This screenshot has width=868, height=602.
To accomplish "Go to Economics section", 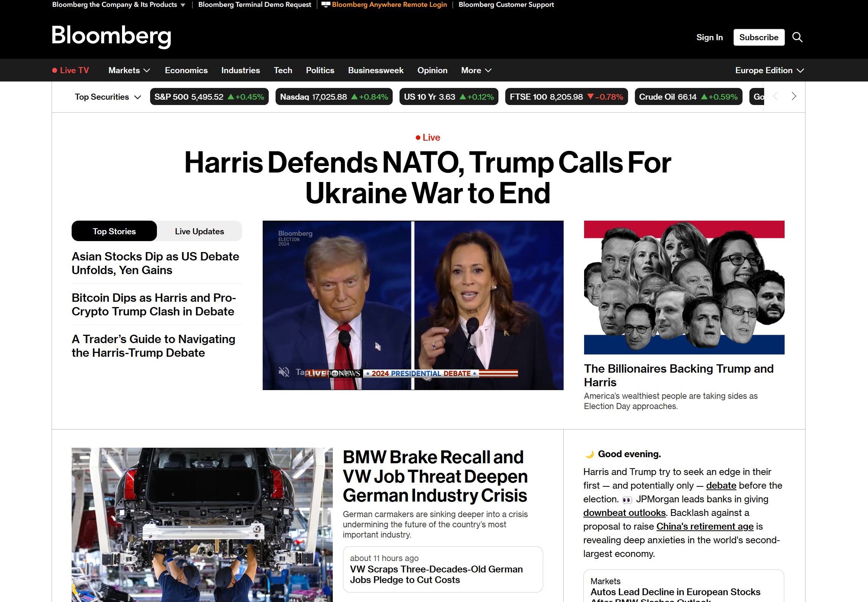I will [x=186, y=71].
